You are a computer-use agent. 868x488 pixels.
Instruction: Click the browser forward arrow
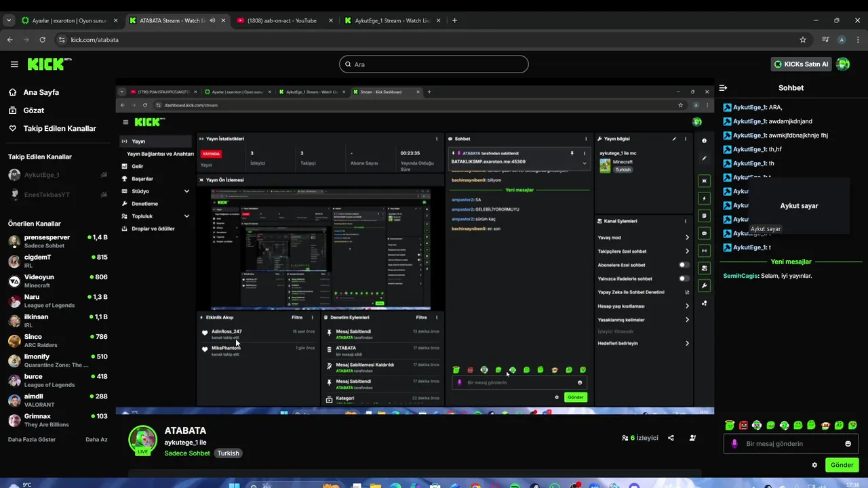(26, 39)
